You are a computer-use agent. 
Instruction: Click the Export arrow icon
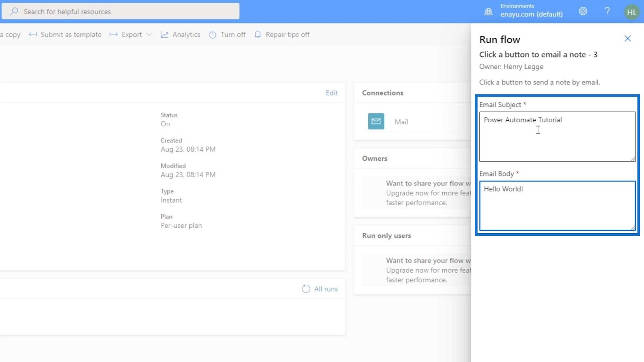114,35
